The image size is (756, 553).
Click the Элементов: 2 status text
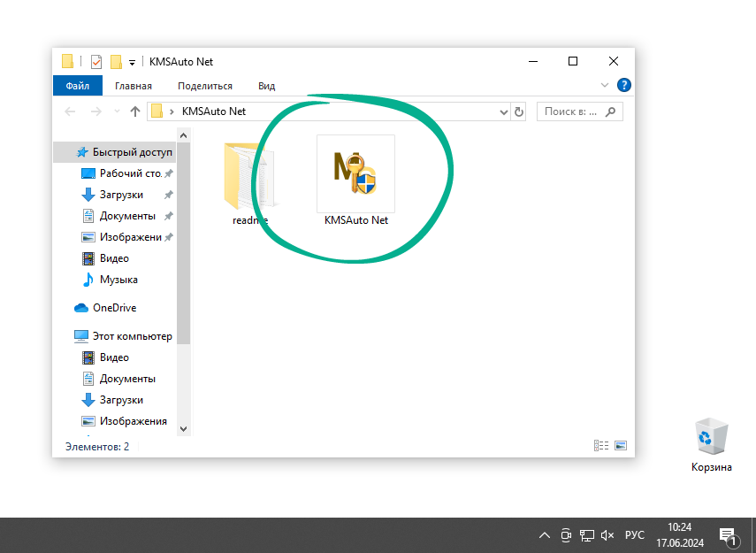pyautogui.click(x=97, y=446)
